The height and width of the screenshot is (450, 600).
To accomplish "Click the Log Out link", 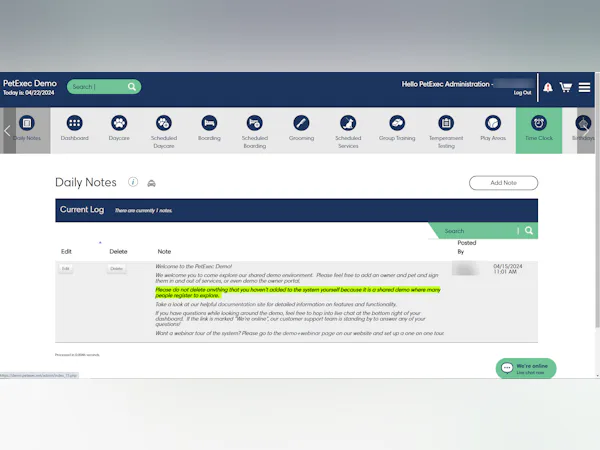I will [x=522, y=93].
